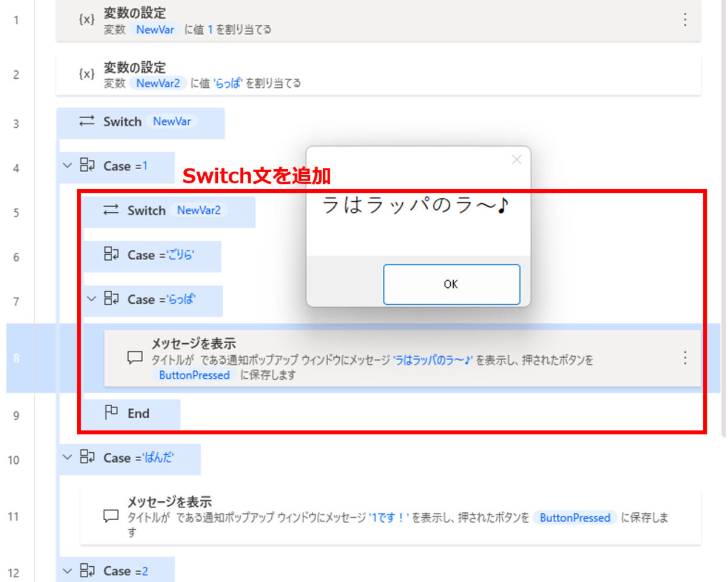728x582 pixels.
Task: Click the Case 'ごりら' icon
Action: coord(112,255)
